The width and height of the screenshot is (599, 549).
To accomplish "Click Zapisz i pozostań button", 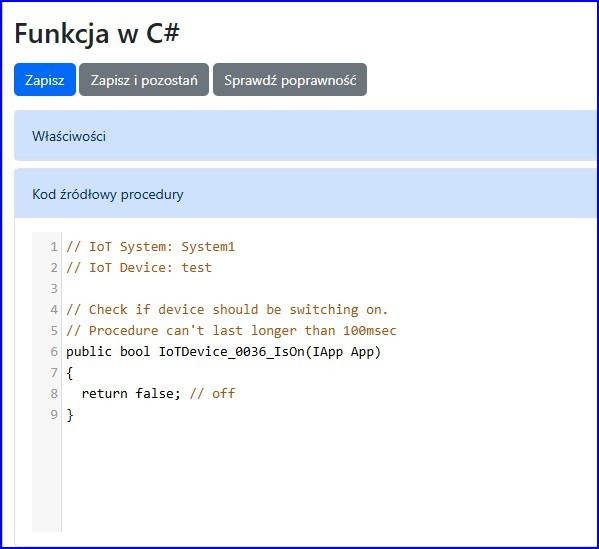I will (x=144, y=80).
